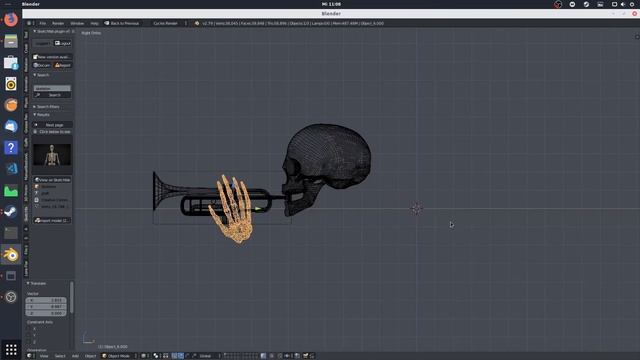Image resolution: width=640 pixels, height=360 pixels.
Task: Expand the Search filters section
Action: 47,107
